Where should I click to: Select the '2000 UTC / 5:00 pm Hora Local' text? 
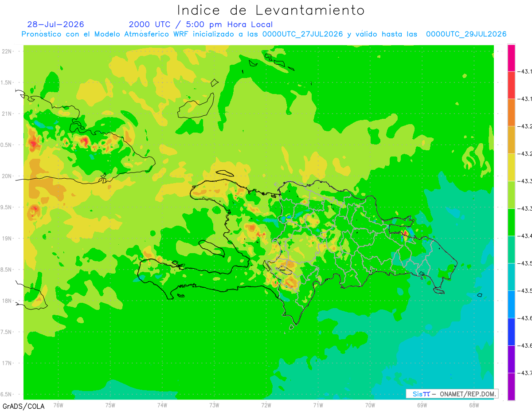(201, 24)
